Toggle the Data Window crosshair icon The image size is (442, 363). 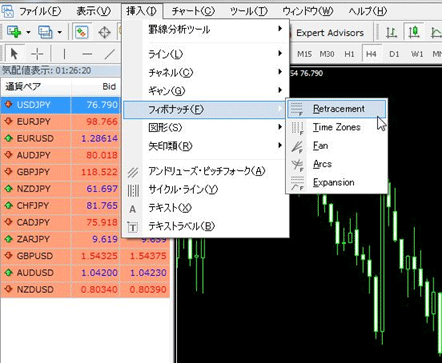point(104,32)
